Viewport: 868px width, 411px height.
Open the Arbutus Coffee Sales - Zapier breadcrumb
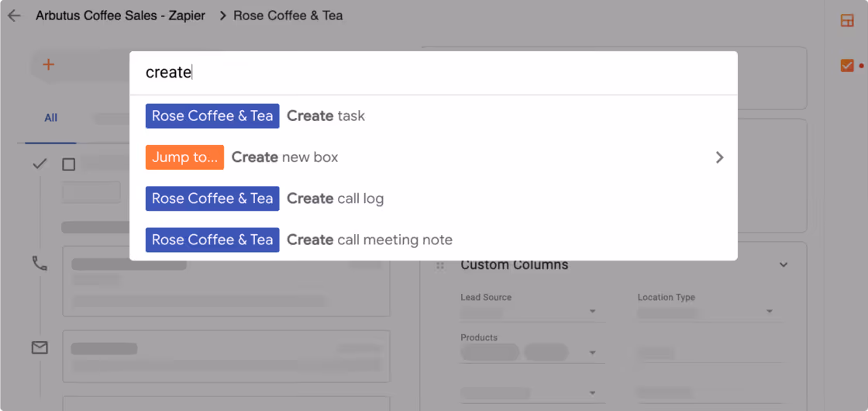[120, 16]
